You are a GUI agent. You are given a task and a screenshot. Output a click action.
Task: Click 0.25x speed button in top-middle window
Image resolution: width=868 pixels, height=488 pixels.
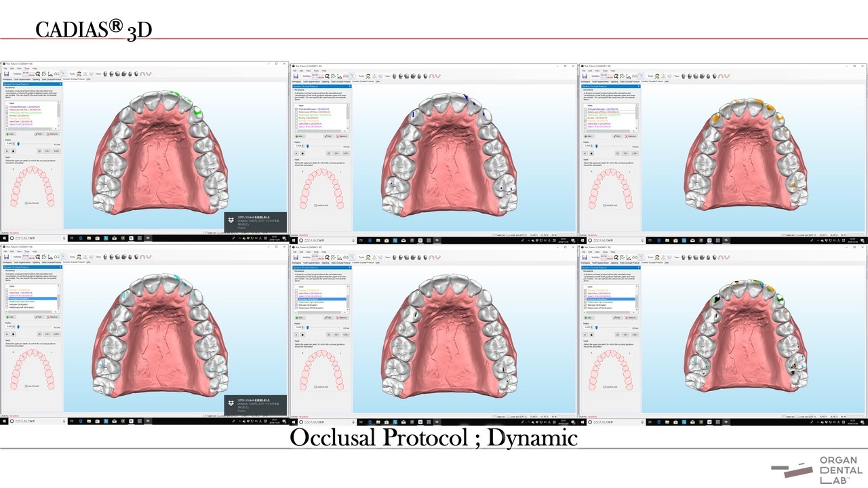tap(346, 153)
